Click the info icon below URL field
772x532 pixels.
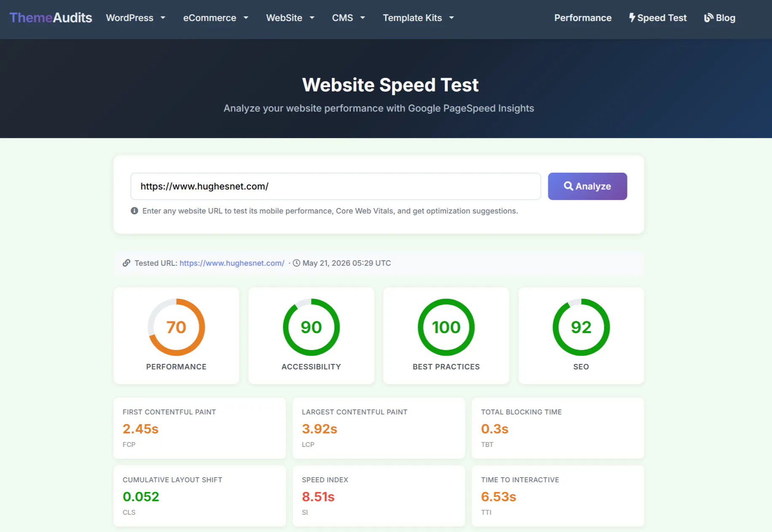pos(134,211)
